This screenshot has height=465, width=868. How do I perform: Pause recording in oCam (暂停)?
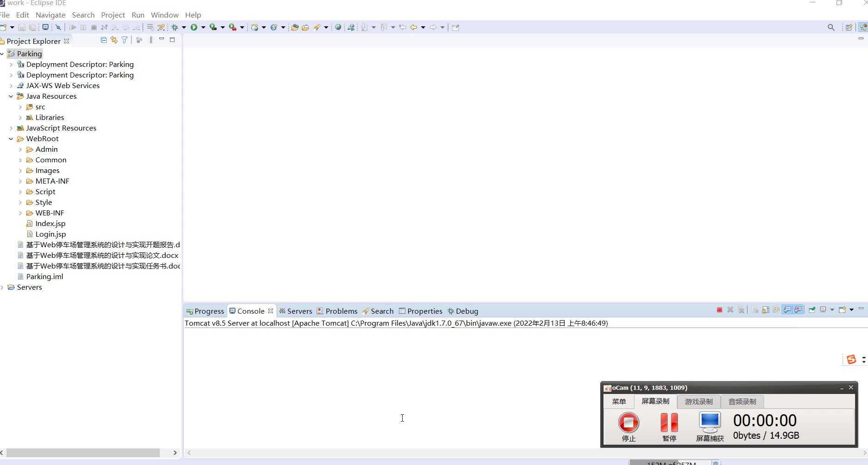pos(669,427)
